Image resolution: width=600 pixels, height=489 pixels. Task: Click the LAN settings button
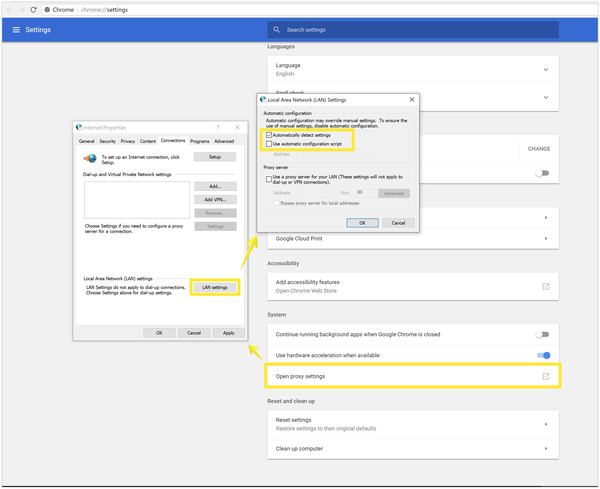(x=215, y=287)
